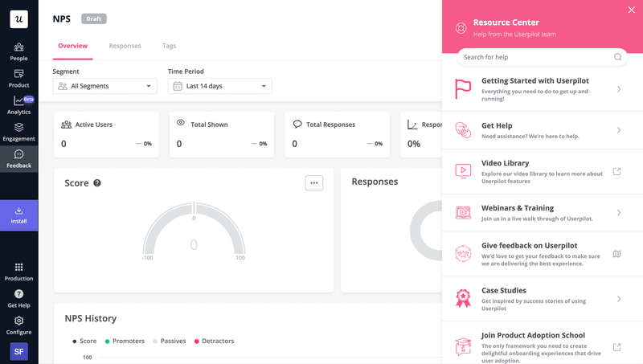Toggle Detractors legend in NPS History
Image resolution: width=643 pixels, height=364 pixels.
pyautogui.click(x=213, y=341)
